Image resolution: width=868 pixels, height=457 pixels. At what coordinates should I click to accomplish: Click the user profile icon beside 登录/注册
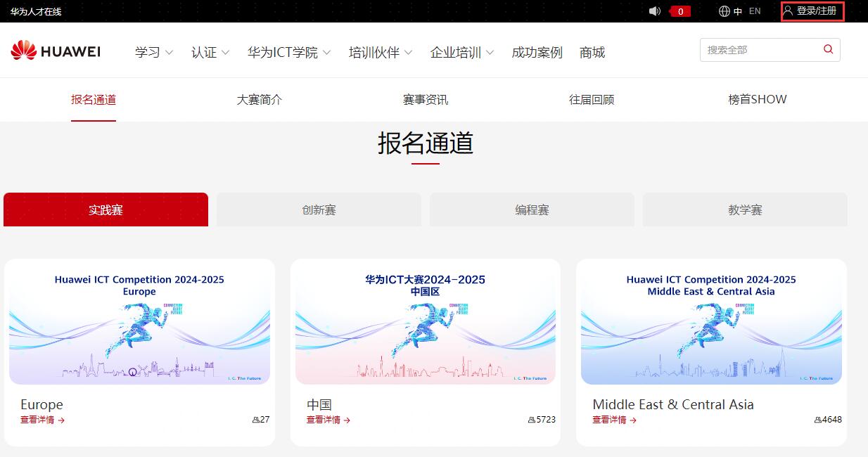(788, 11)
